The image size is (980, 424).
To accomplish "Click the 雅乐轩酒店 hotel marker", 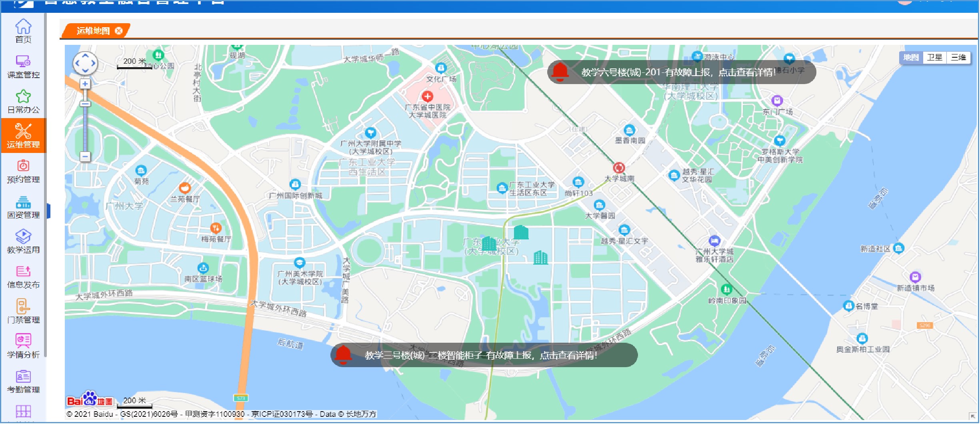I will [x=714, y=241].
